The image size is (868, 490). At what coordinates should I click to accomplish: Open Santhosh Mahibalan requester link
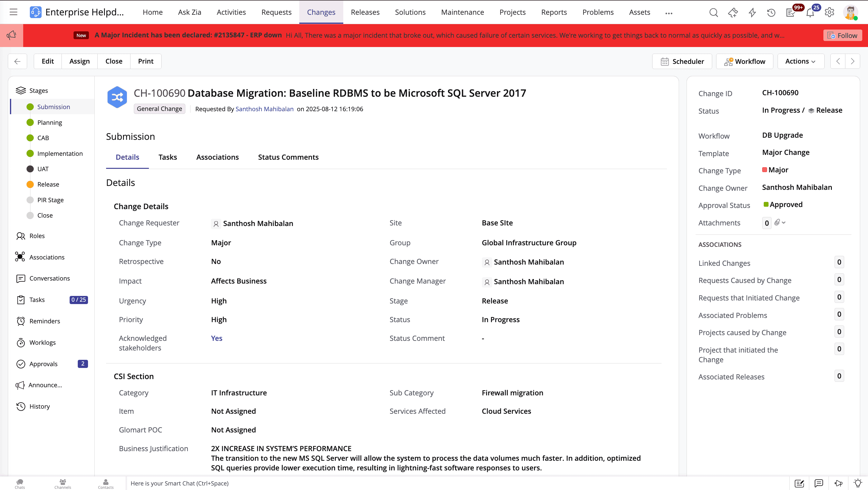coord(265,109)
